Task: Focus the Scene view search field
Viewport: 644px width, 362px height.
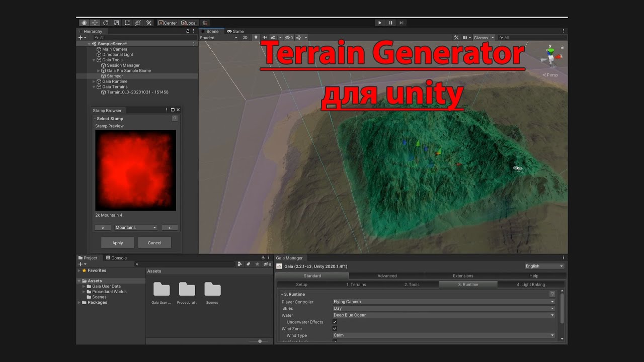Action: [532, 38]
